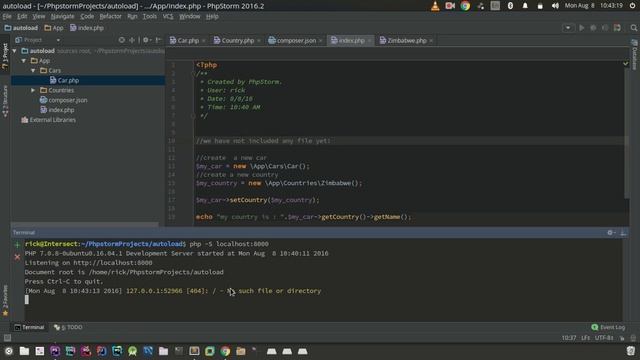Open the Tools menu
The width and height of the screenshot is (640, 360).
[x=149, y=16]
